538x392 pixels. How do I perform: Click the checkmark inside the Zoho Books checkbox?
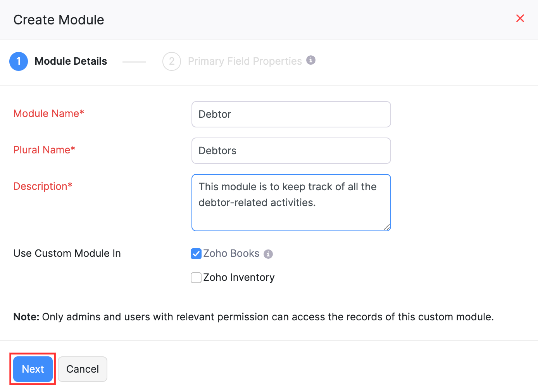click(x=196, y=254)
